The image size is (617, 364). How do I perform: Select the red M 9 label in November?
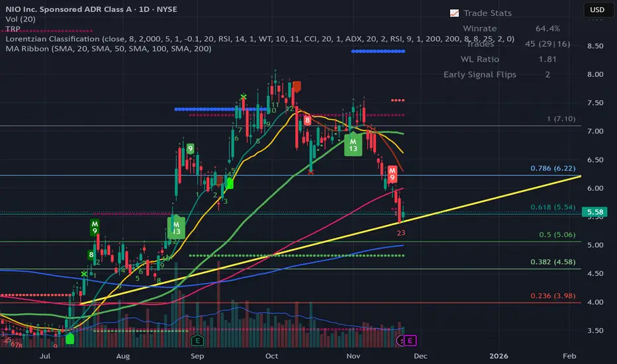coord(392,174)
